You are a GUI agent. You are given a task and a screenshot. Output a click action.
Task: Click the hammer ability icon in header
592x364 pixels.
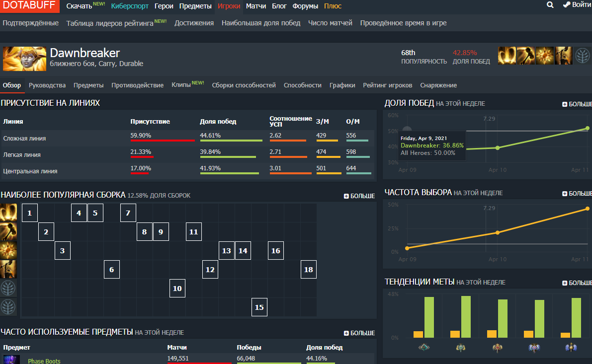coord(525,56)
